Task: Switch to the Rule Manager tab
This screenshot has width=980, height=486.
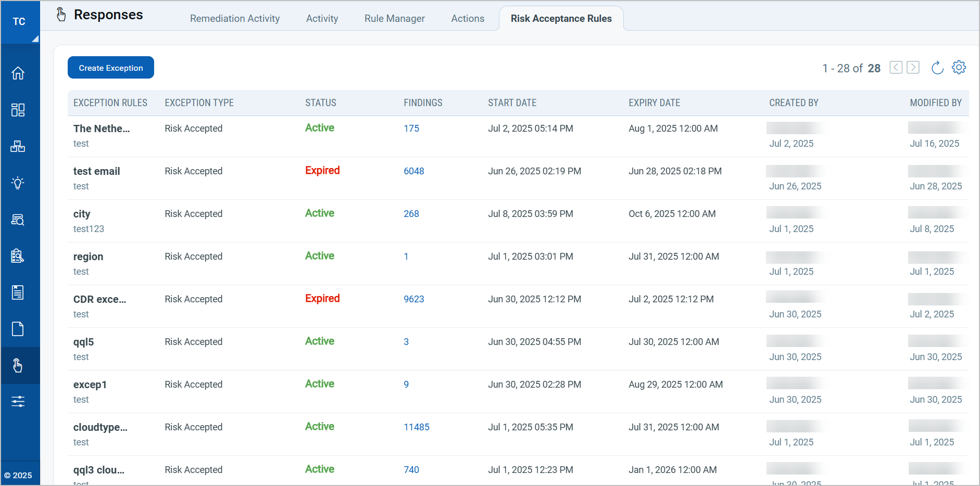Action: (x=394, y=18)
